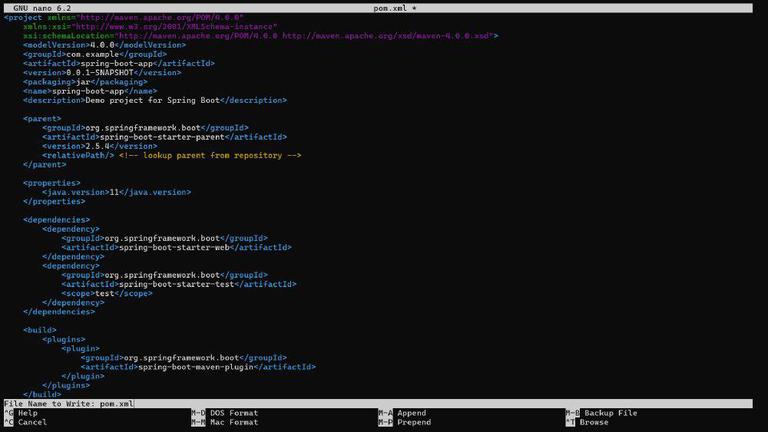Click the closing properties tag
The image size is (768, 432).
point(54,201)
